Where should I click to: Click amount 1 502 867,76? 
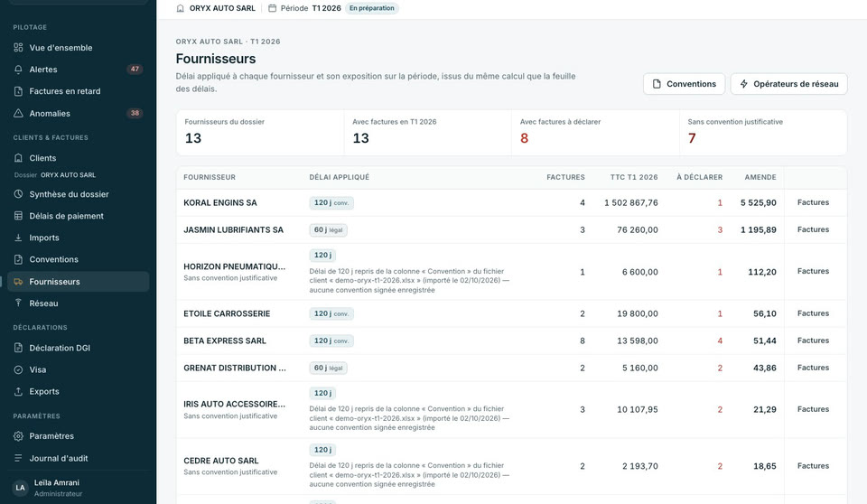[x=631, y=203]
